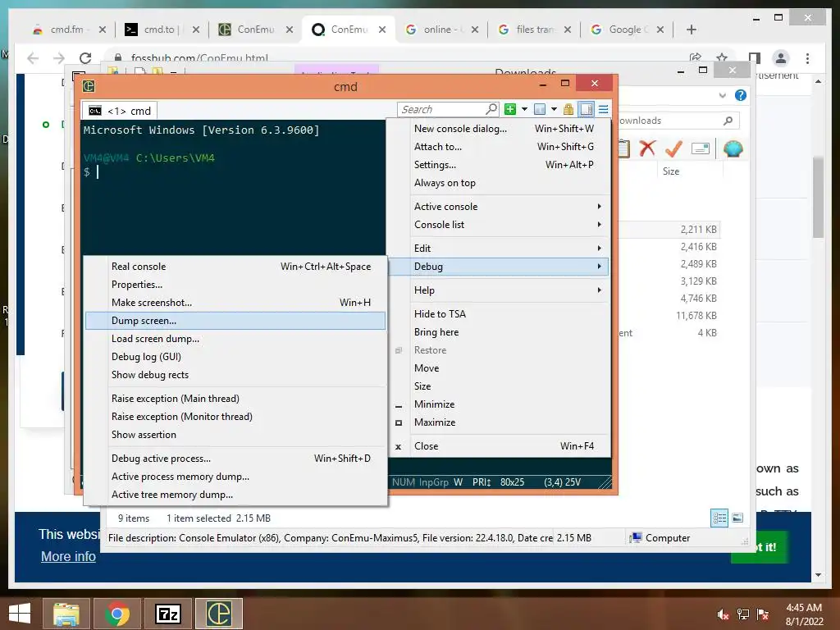Select Dump screen... in Debug submenu

click(235, 321)
